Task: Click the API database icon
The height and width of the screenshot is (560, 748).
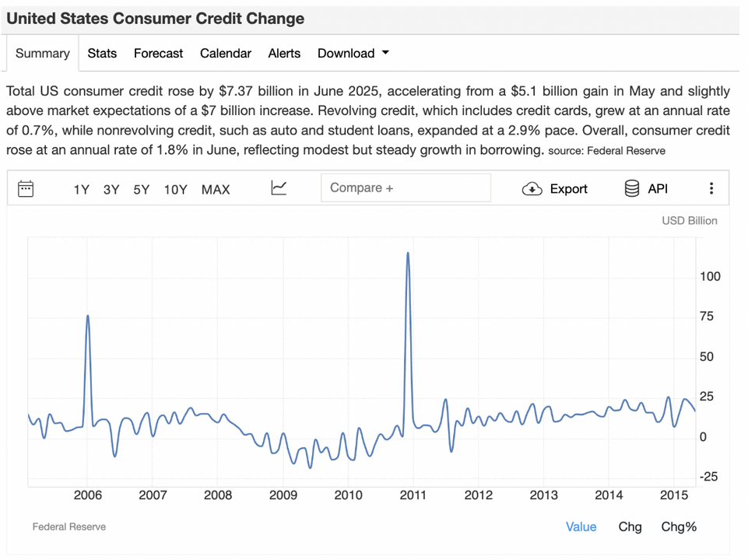Action: tap(632, 188)
